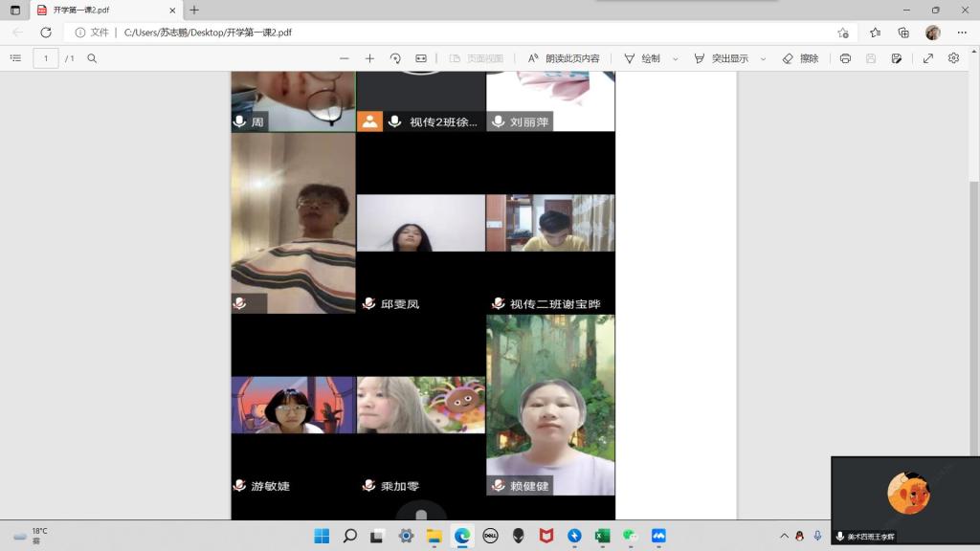Open taskbar search
Screen dimensions: 980x551
click(x=350, y=536)
